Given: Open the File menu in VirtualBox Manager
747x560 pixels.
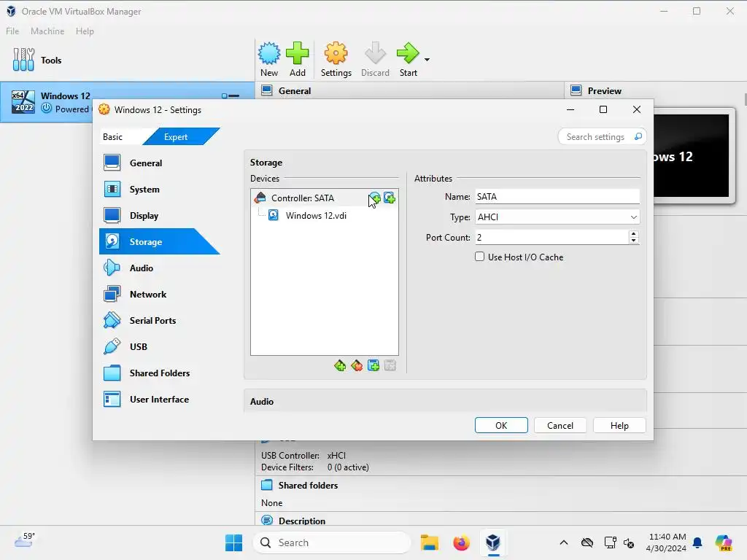Looking at the screenshot, I should point(12,31).
